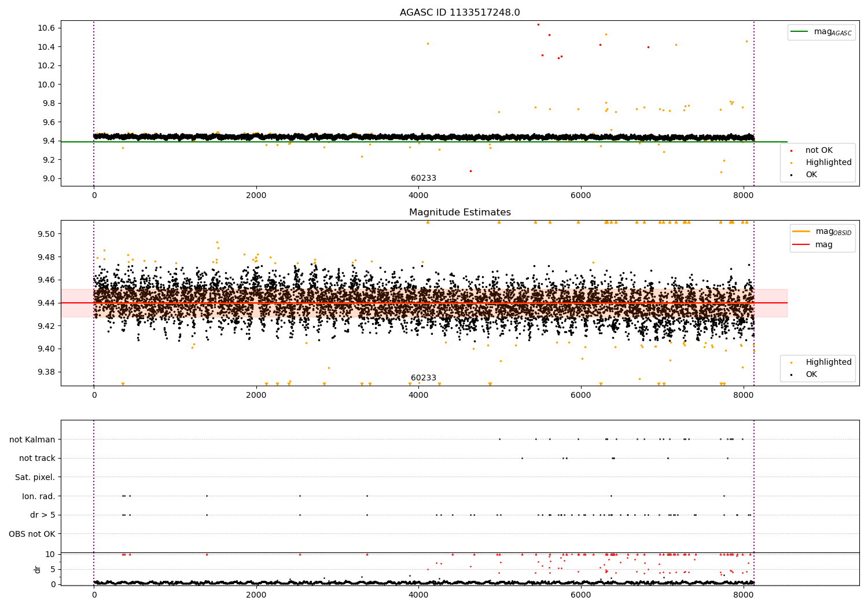
Task: Click the 9.40 y-axis tick label
Action: click(47, 349)
